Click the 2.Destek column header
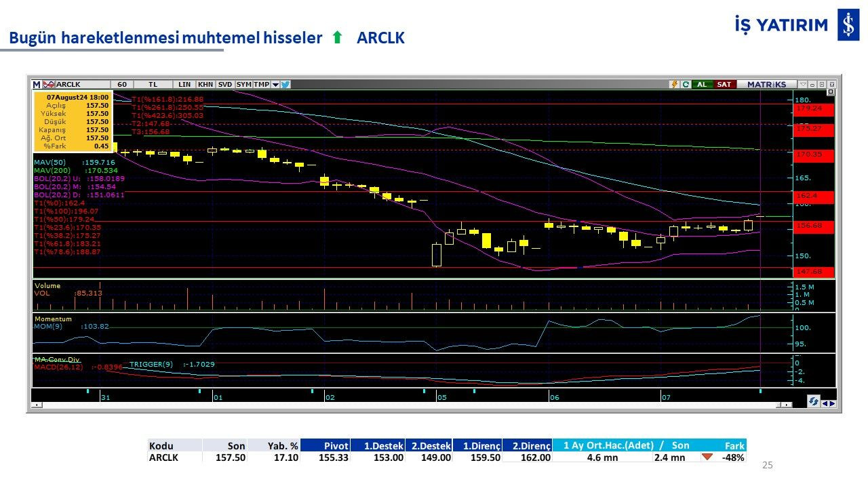868x488 pixels. click(429, 445)
